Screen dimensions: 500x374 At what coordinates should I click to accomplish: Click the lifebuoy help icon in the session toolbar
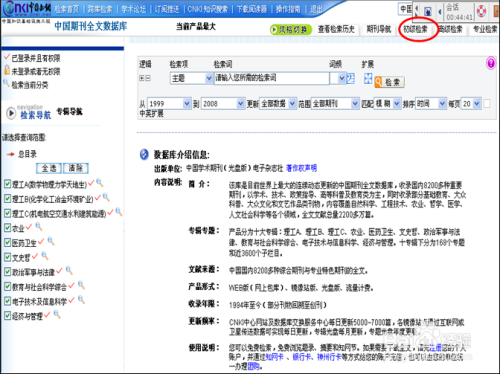point(481,11)
